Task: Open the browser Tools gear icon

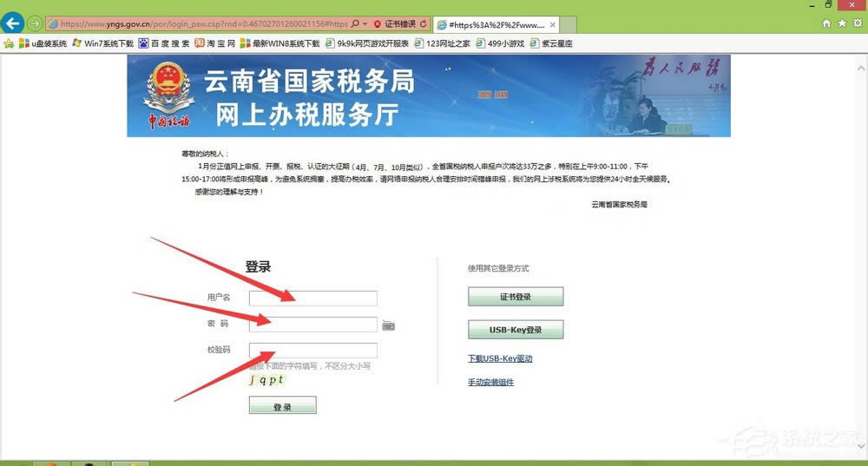Action: pyautogui.click(x=858, y=23)
